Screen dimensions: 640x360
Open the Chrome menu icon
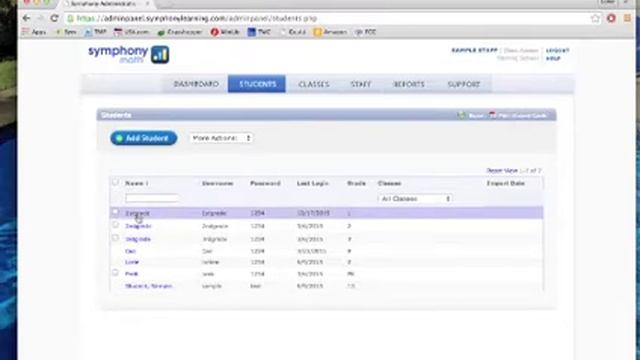coord(627,18)
